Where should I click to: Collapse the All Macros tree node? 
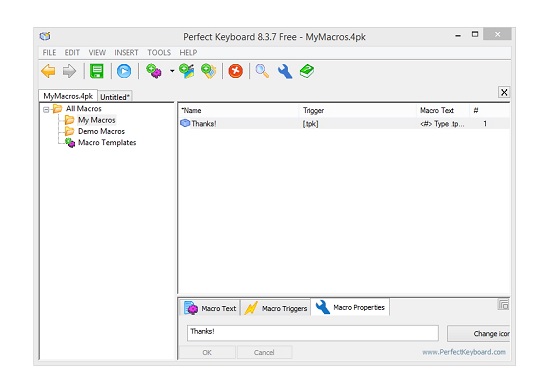46,109
